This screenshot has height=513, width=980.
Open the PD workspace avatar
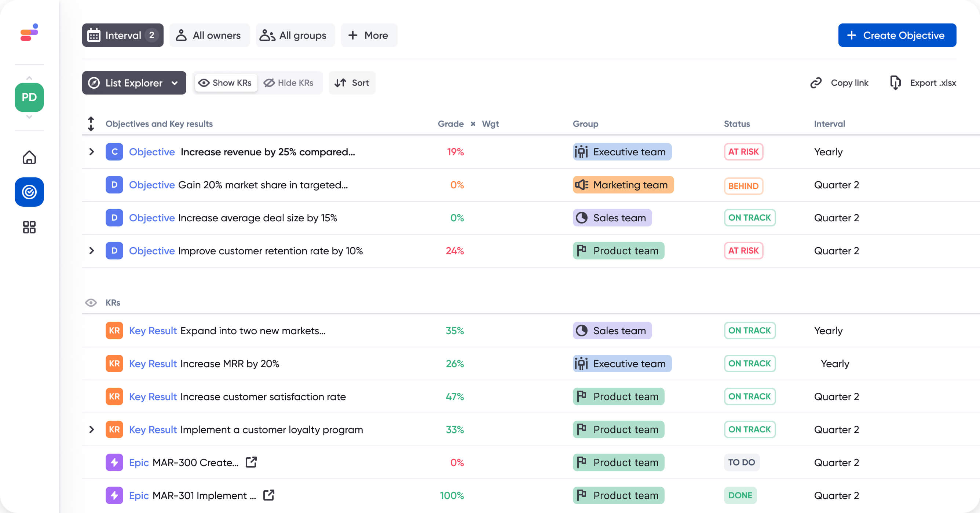tap(29, 97)
